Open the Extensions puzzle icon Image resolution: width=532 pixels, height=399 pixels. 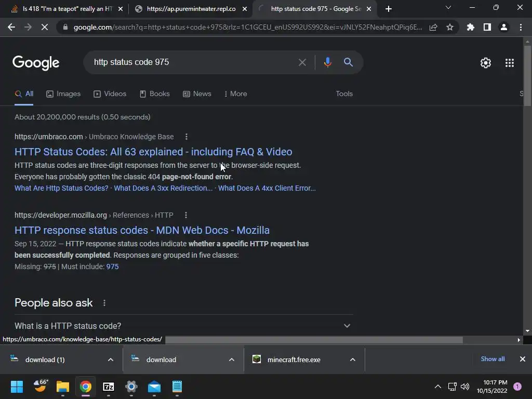(x=471, y=27)
